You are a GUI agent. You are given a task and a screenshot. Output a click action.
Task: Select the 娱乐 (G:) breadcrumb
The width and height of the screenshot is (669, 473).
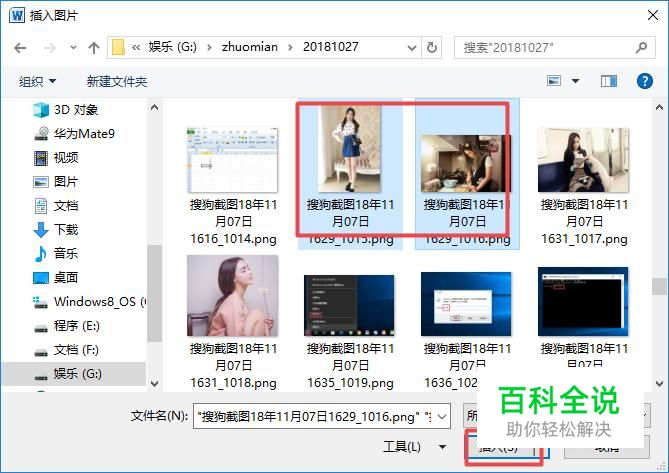point(172,47)
